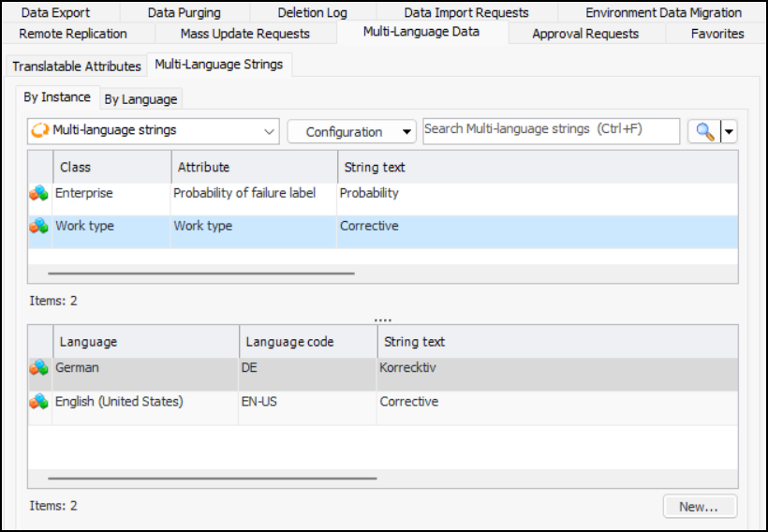Open the Approval Requests tab
Image resolution: width=768 pixels, height=532 pixels.
click(x=585, y=34)
